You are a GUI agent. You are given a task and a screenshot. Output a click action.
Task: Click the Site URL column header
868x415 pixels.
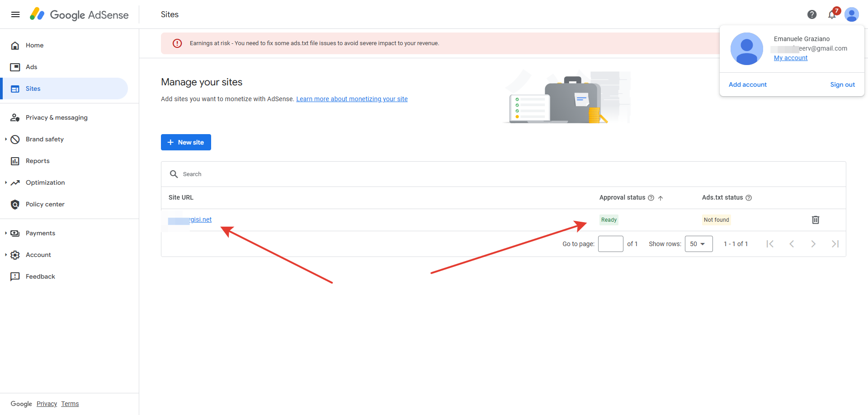point(181,197)
